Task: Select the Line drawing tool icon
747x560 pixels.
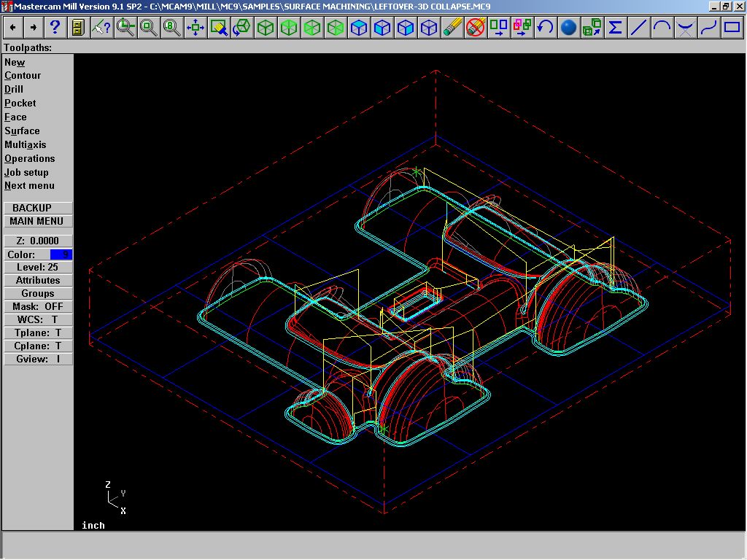Action: (x=639, y=28)
